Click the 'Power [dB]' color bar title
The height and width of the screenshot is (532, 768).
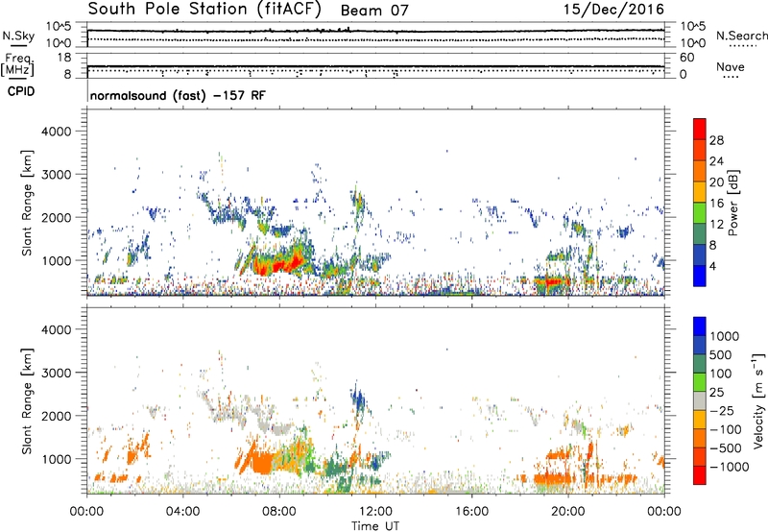pyautogui.click(x=732, y=203)
